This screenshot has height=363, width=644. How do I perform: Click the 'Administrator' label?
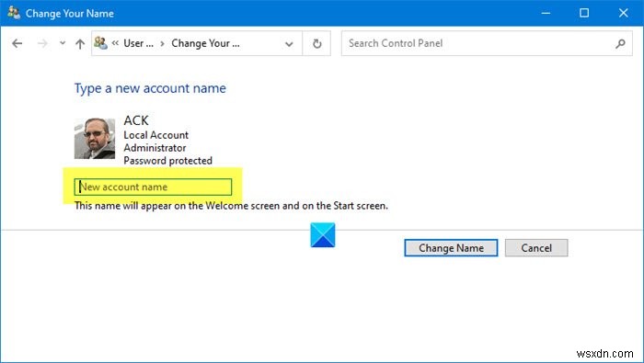pyautogui.click(x=155, y=148)
